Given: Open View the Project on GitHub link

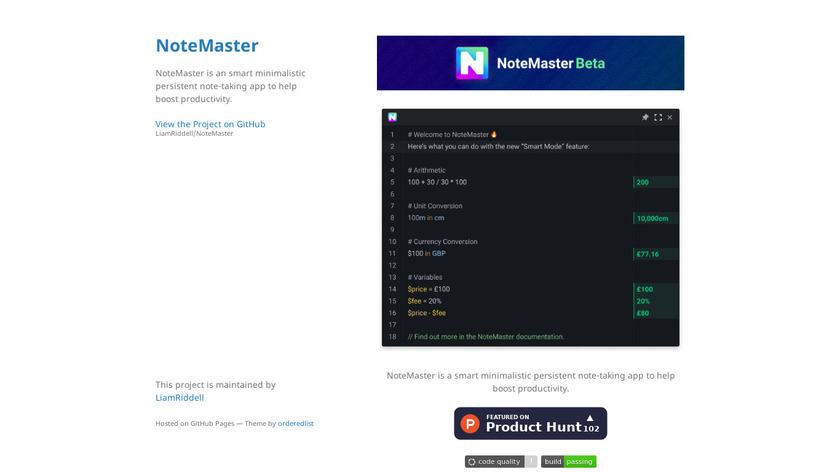Looking at the screenshot, I should 210,124.
